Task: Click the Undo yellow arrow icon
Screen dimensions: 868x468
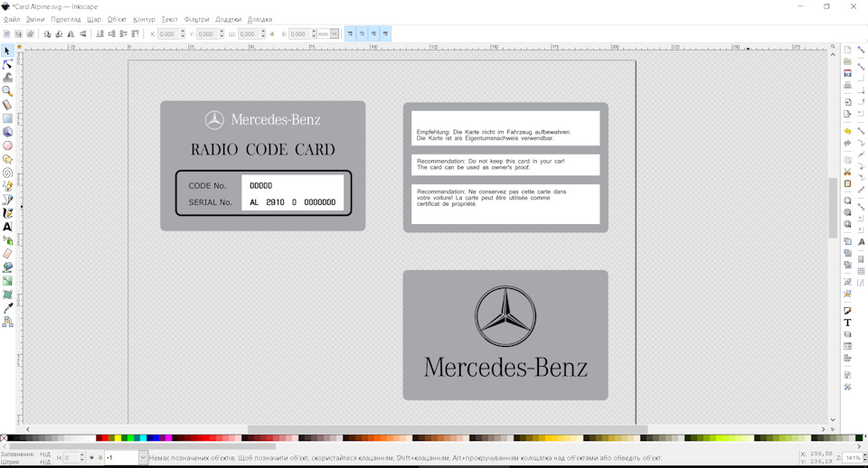Action: point(847,132)
